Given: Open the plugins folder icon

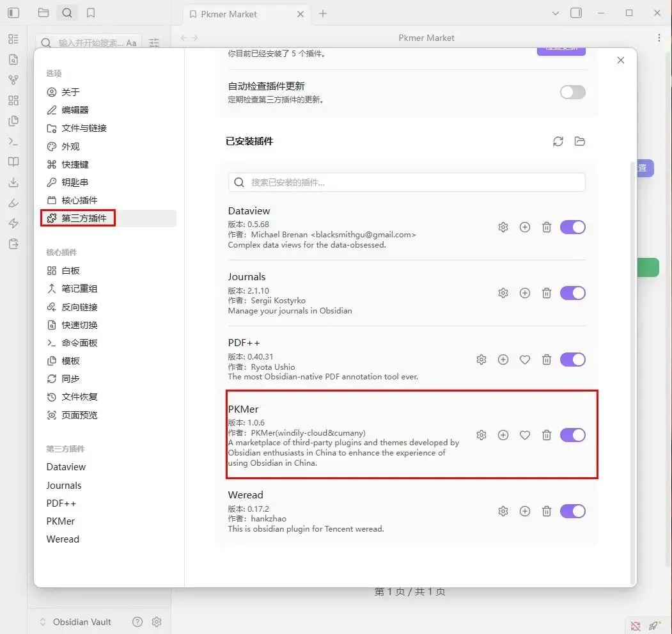Looking at the screenshot, I should (579, 141).
